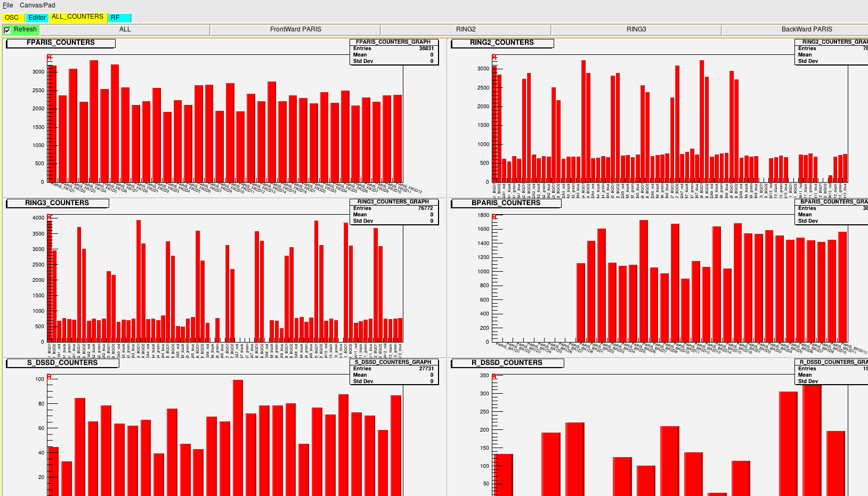
Task: Click the red R marker on BPARIS_COUNTERS plot
Action: 494,217
